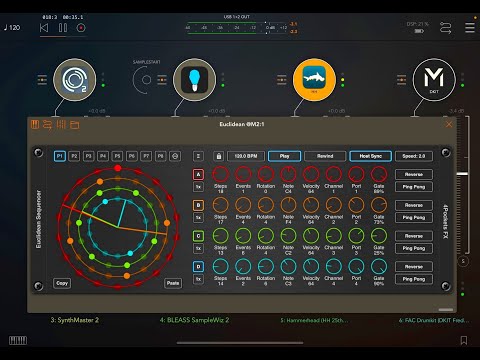Adjust the orange Gate knob in row B
Viewport: 480px width, 360px height.
[379, 205]
